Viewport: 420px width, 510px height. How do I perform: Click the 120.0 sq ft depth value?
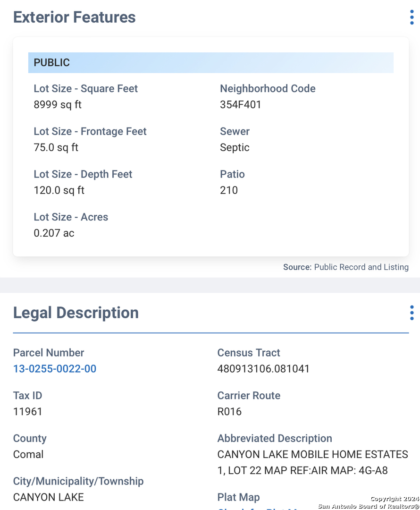(59, 190)
